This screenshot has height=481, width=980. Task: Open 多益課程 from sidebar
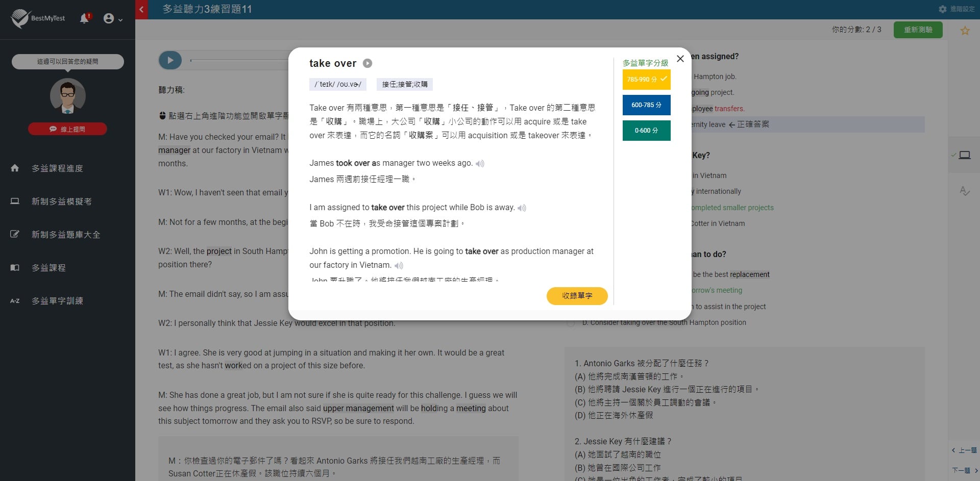[48, 268]
